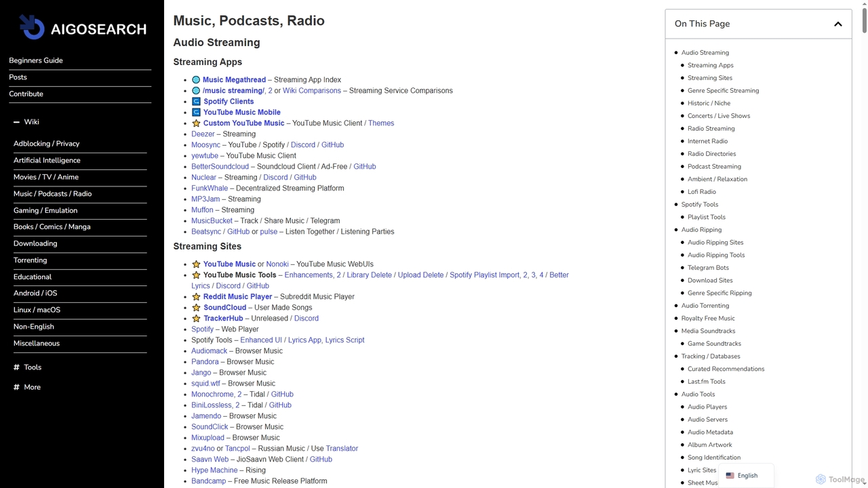868x488 pixels.
Task: Open the Beatsync link
Action: (x=206, y=232)
